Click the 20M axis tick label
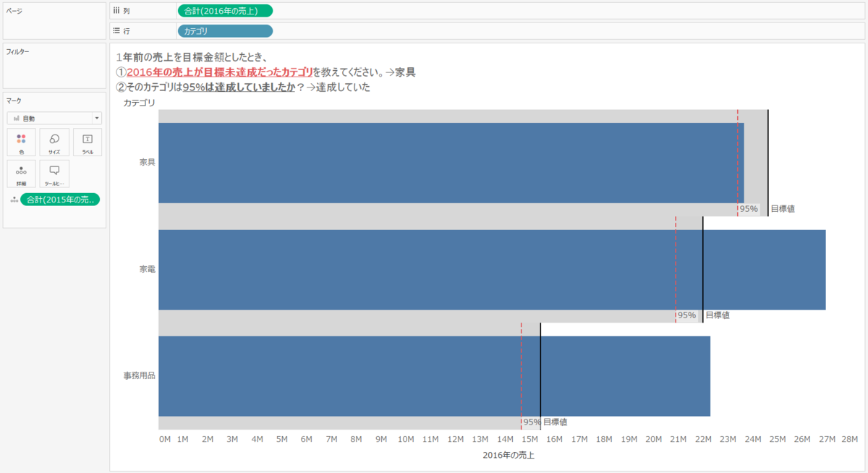The width and height of the screenshot is (868, 473). click(654, 439)
